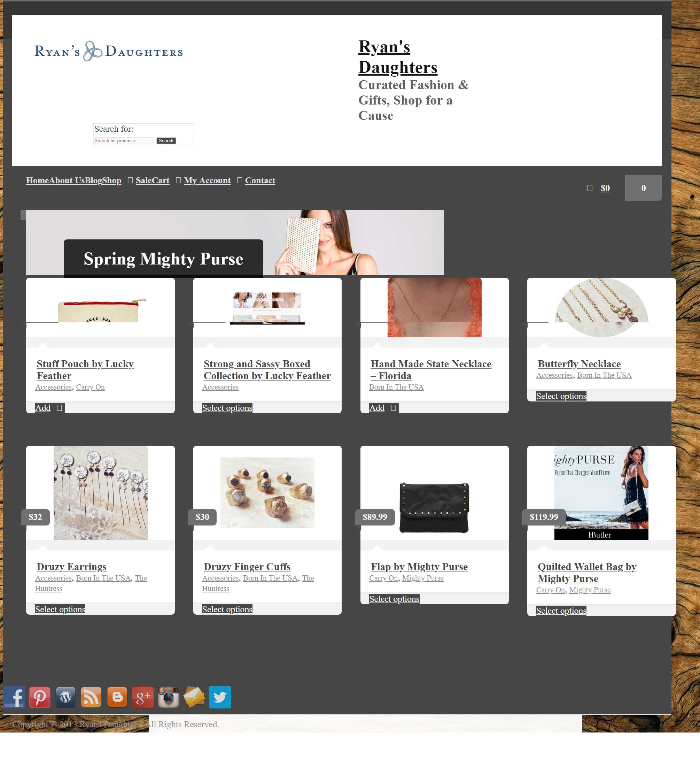Open the Blog menu item
Image resolution: width=700 pixels, height=767 pixels.
coord(94,180)
